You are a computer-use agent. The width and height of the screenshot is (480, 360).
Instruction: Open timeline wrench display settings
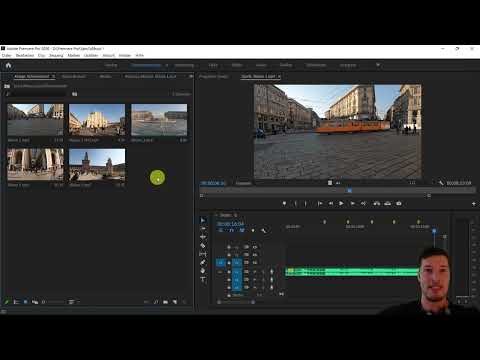pyautogui.click(x=263, y=230)
